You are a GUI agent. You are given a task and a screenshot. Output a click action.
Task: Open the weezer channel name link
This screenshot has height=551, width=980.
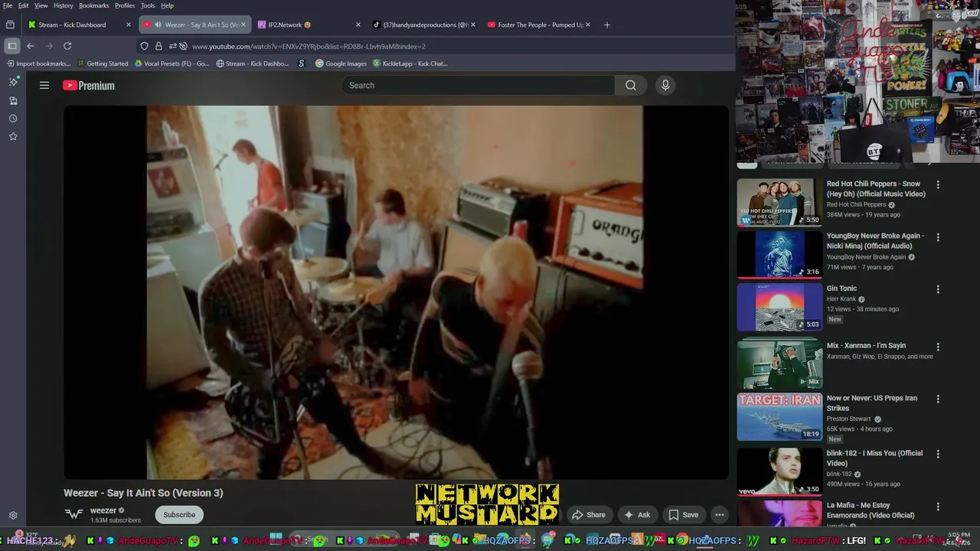point(103,510)
